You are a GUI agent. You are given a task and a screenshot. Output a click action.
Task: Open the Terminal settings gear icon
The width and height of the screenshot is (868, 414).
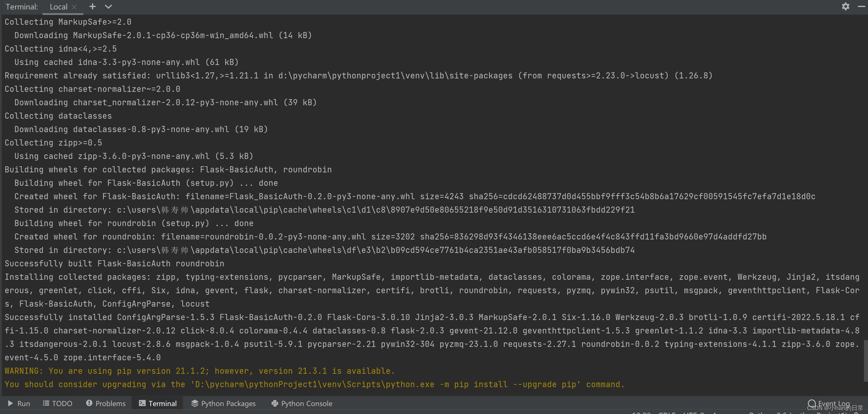845,6
